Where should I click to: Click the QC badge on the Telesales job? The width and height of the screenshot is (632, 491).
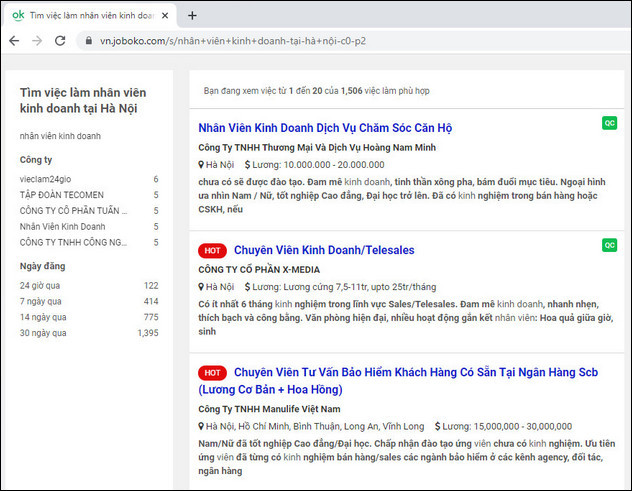click(609, 245)
